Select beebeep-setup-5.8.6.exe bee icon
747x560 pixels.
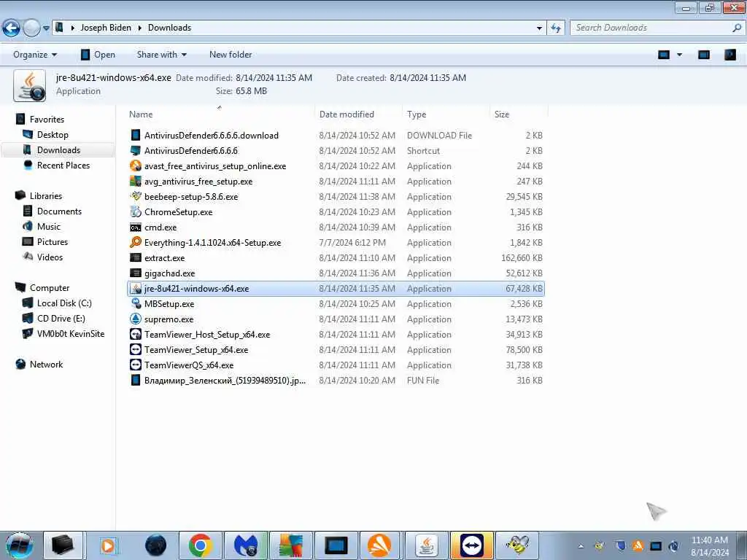136,196
